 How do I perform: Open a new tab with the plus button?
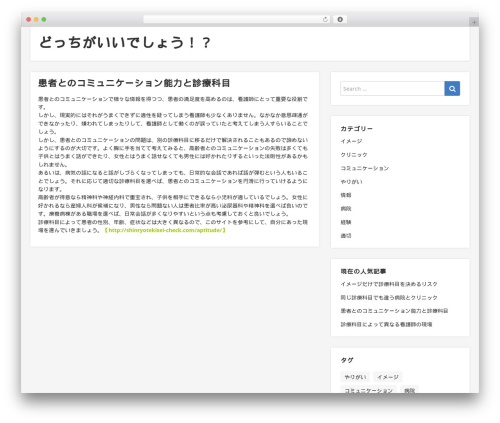tap(474, 22)
